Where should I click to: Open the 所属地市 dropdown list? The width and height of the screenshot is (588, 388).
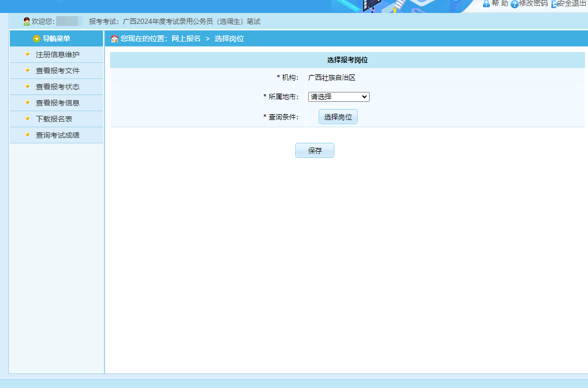[338, 97]
